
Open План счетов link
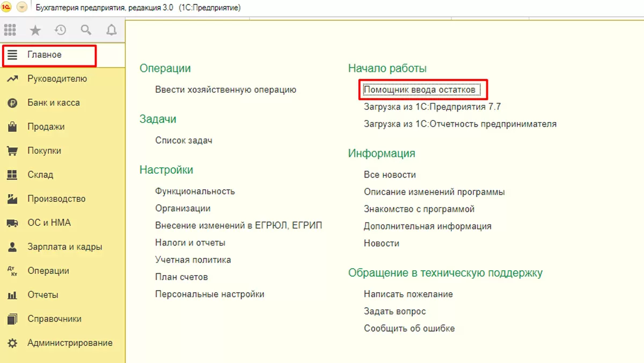(x=181, y=277)
